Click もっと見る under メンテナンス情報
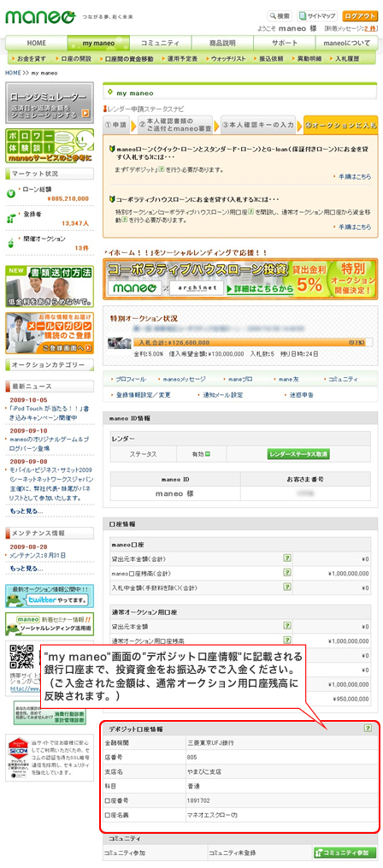Image resolution: width=383 pixels, height=868 pixels. [26, 568]
